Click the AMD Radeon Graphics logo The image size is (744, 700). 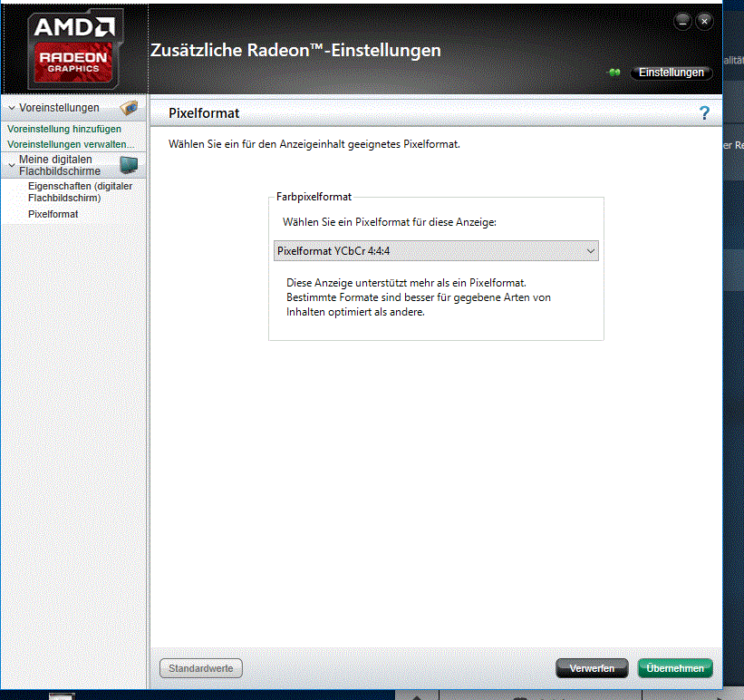click(74, 50)
